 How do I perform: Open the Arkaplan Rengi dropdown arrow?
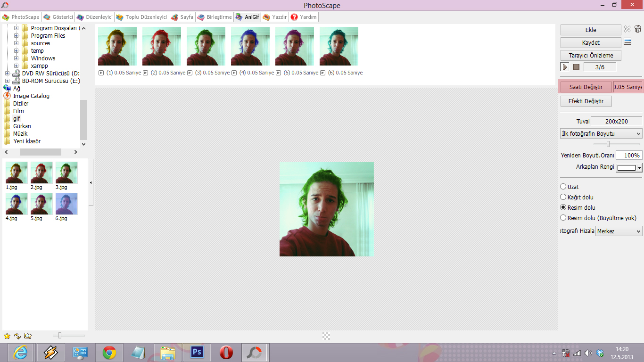[x=640, y=168]
